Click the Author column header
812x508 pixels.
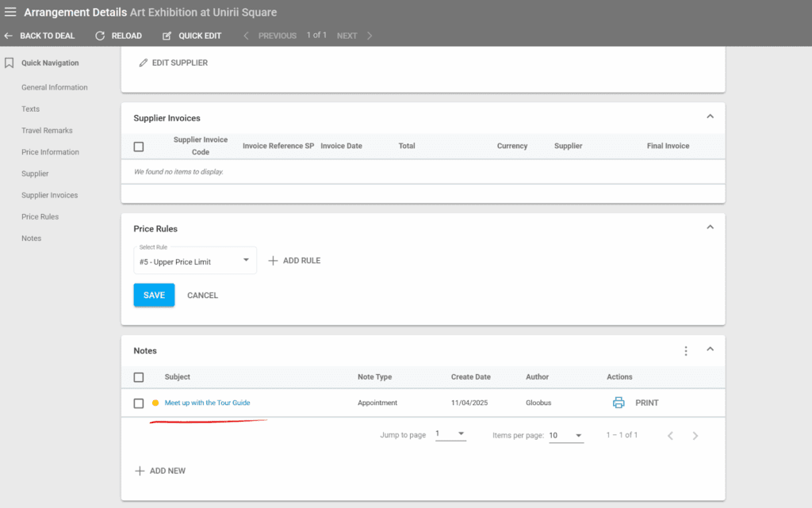point(537,377)
